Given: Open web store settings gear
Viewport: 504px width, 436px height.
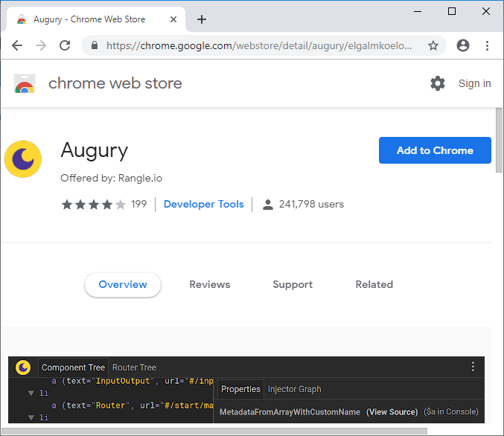Looking at the screenshot, I should (x=438, y=83).
